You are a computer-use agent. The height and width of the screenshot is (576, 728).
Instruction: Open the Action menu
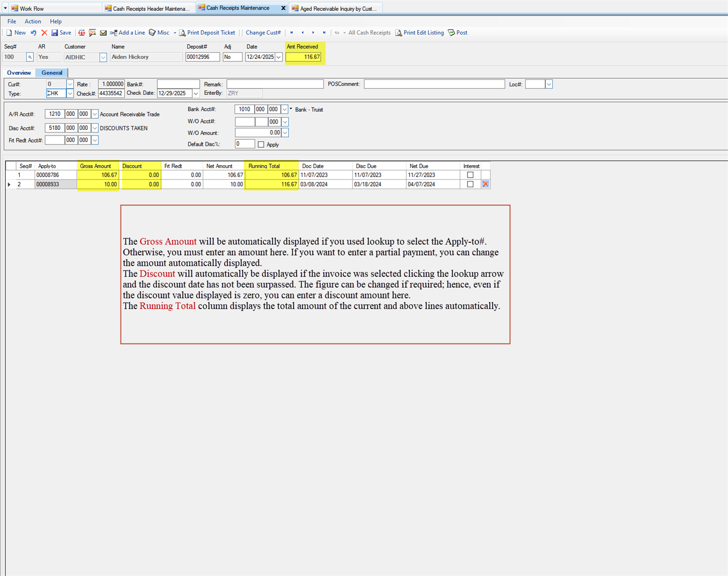33,21
